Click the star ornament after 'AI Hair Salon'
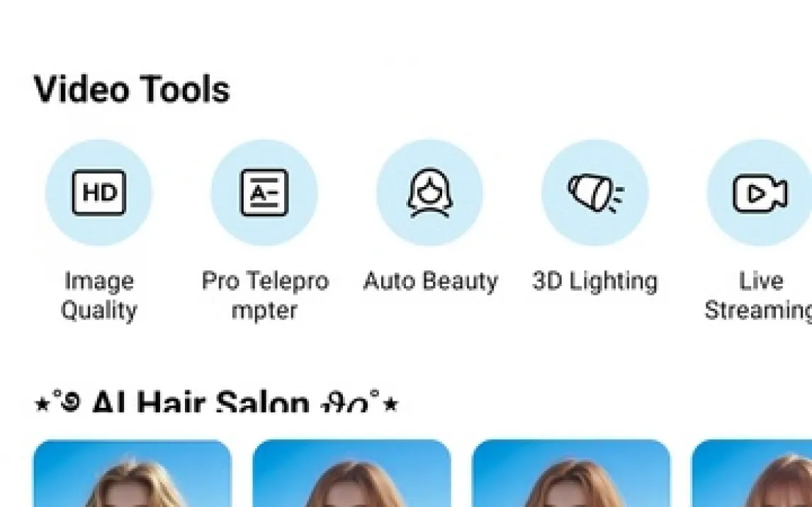 pyautogui.click(x=392, y=404)
